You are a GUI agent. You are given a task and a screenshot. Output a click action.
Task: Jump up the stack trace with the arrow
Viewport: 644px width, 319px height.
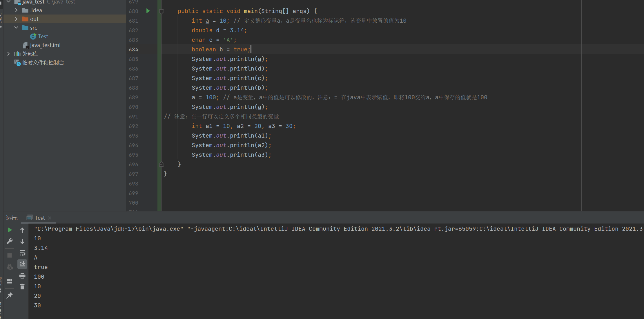click(x=22, y=230)
